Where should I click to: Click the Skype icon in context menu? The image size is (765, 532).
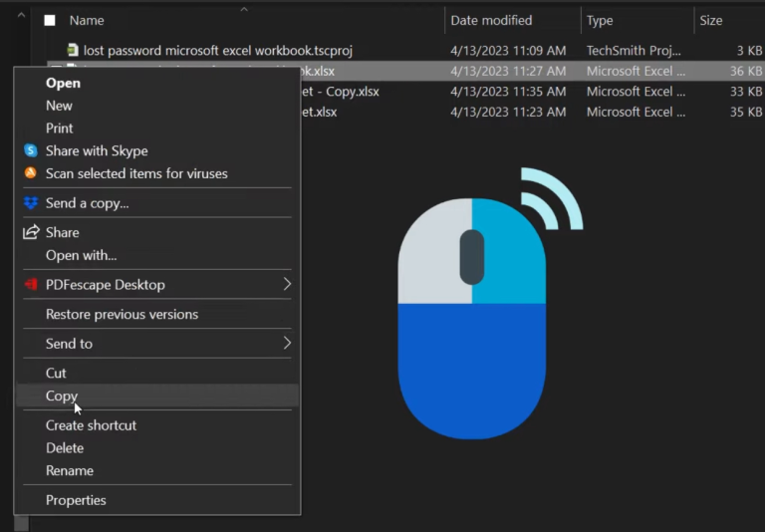click(31, 151)
